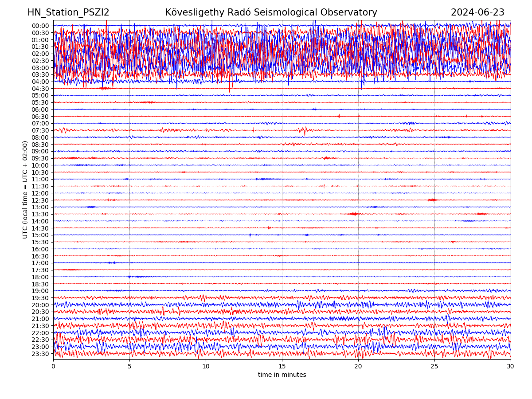Click the 15 minute x-axis tick label
Image resolution: width=532 pixels, height=399 pixels.
click(x=282, y=366)
